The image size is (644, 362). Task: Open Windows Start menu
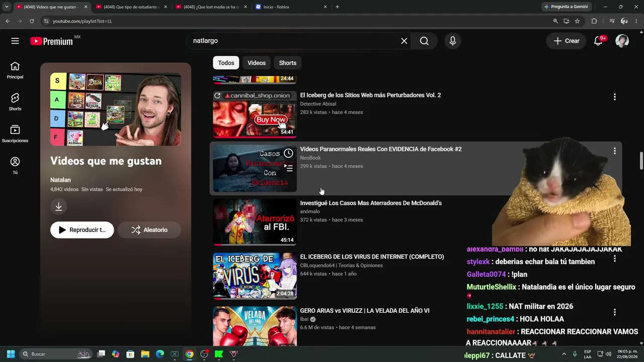[x=11, y=354]
